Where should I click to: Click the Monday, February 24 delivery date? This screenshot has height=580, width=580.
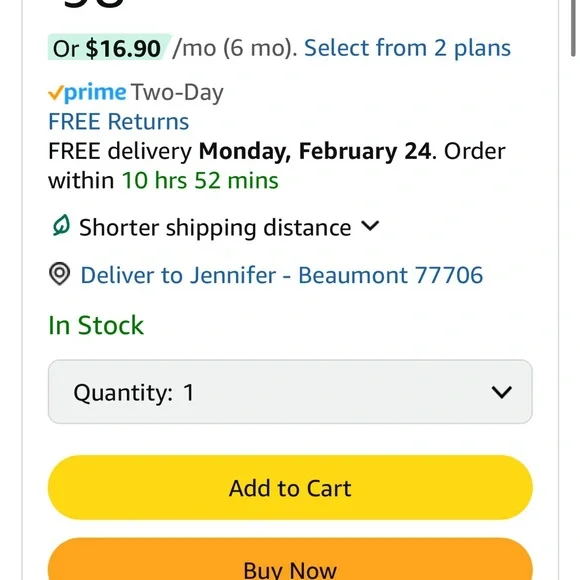point(315,151)
